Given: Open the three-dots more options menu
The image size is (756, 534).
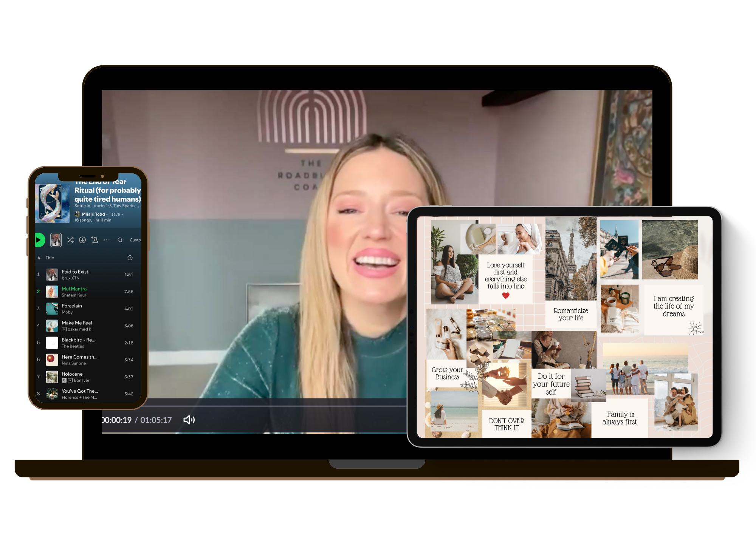Looking at the screenshot, I should (107, 240).
